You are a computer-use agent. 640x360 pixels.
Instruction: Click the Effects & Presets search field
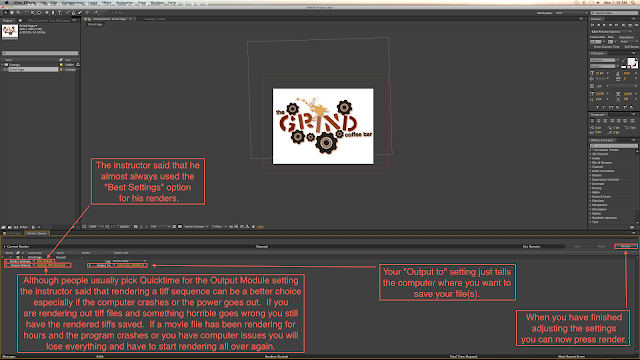[x=614, y=146]
